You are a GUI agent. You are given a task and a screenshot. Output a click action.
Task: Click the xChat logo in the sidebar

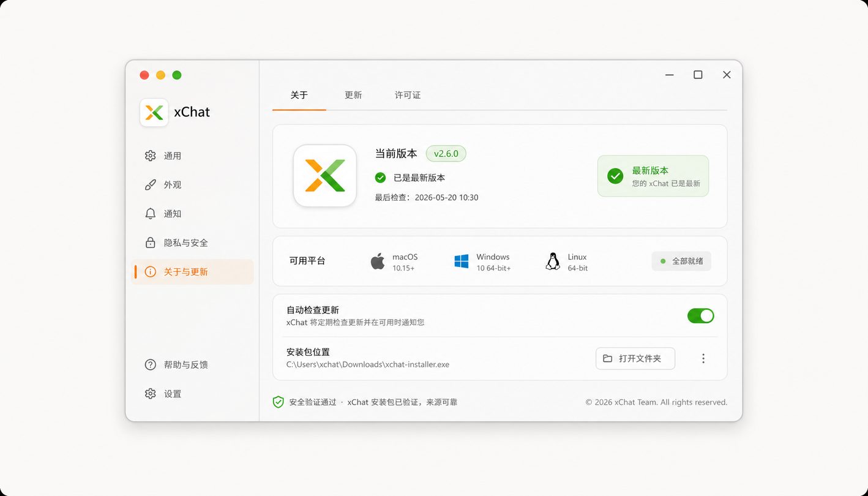(154, 113)
